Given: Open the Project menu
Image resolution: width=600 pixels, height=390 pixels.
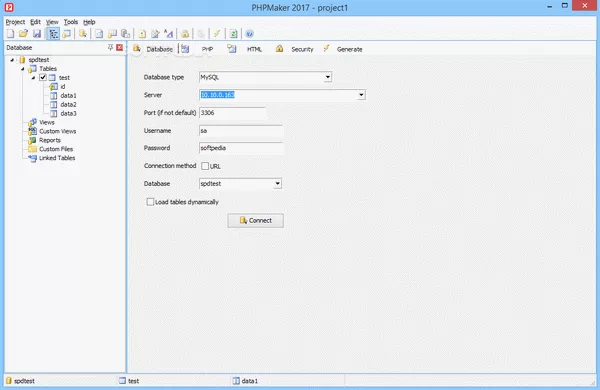Looking at the screenshot, I should [x=15, y=22].
